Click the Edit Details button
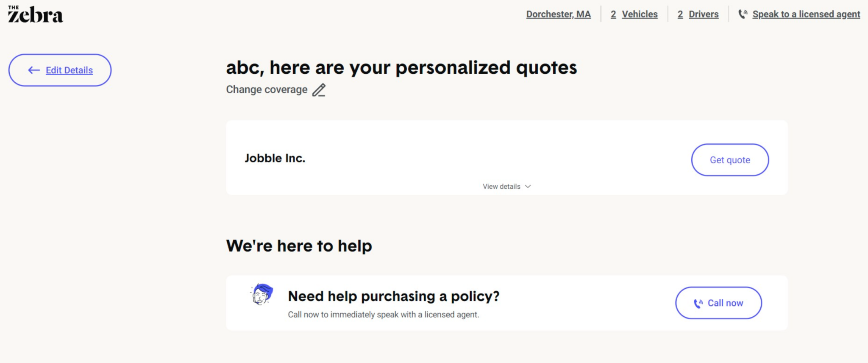The height and width of the screenshot is (363, 868). [69, 70]
